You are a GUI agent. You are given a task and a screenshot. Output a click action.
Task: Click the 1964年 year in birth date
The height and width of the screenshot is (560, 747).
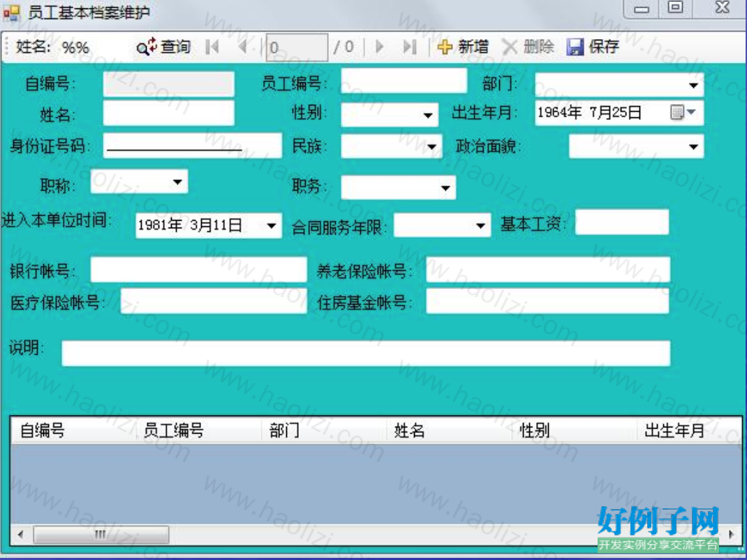click(x=559, y=112)
